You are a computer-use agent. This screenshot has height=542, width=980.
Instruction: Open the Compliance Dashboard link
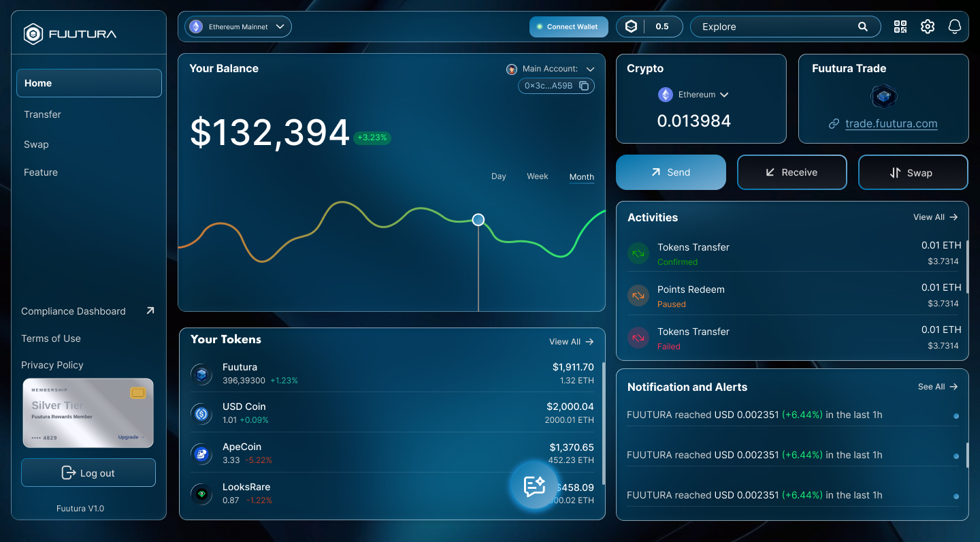[73, 311]
